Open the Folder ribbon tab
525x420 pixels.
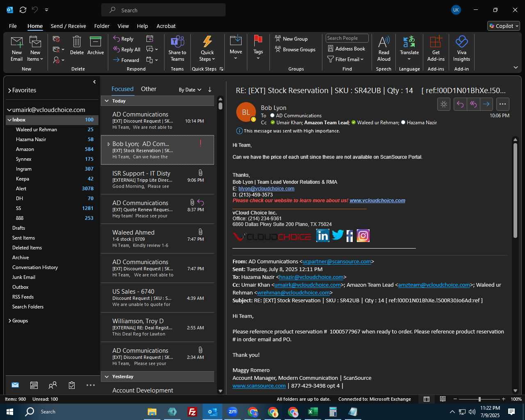tap(102, 26)
